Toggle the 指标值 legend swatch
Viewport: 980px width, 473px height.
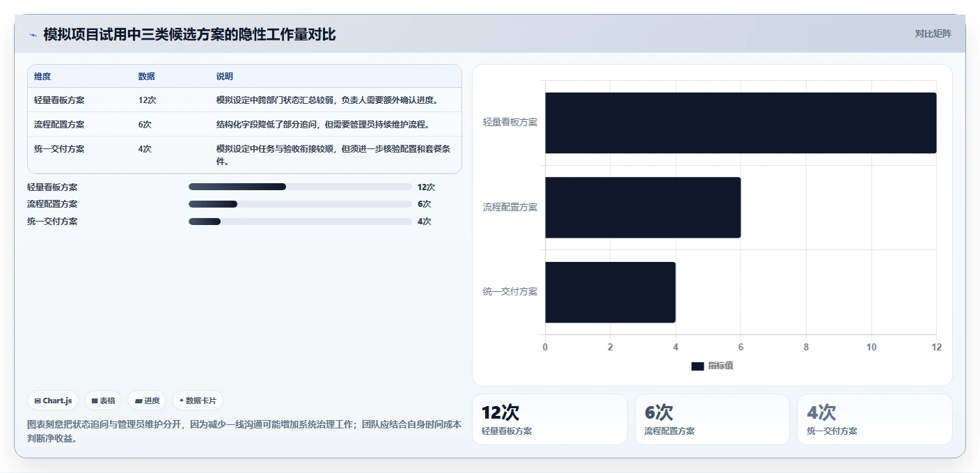click(697, 366)
